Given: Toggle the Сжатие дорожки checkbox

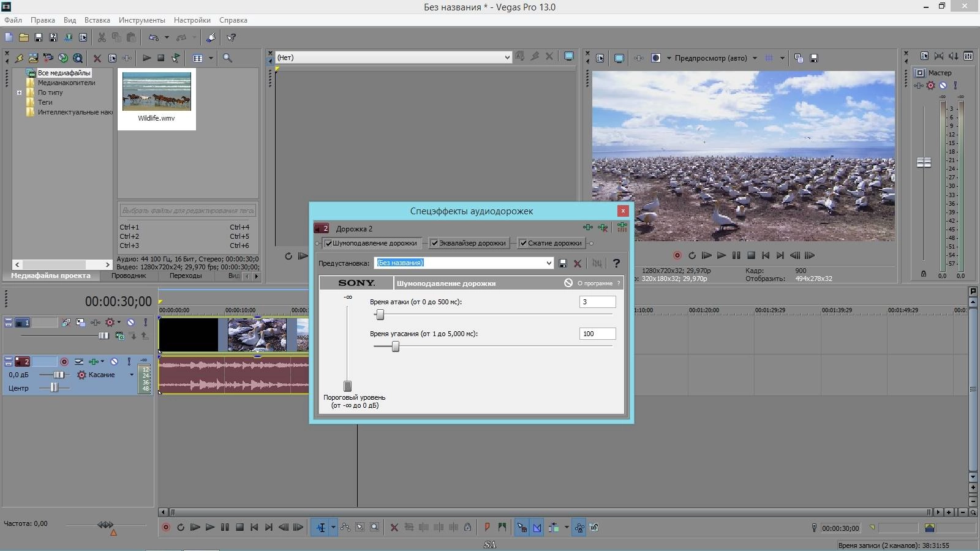Looking at the screenshot, I should (524, 243).
